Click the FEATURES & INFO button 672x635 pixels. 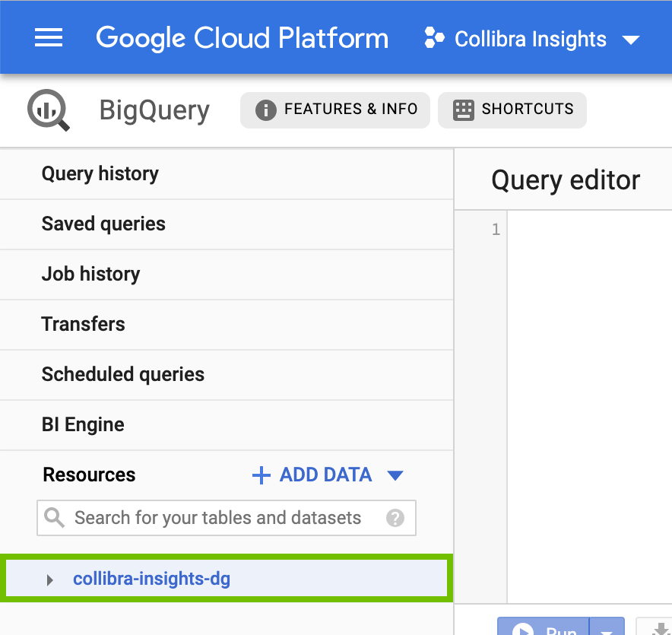334,110
